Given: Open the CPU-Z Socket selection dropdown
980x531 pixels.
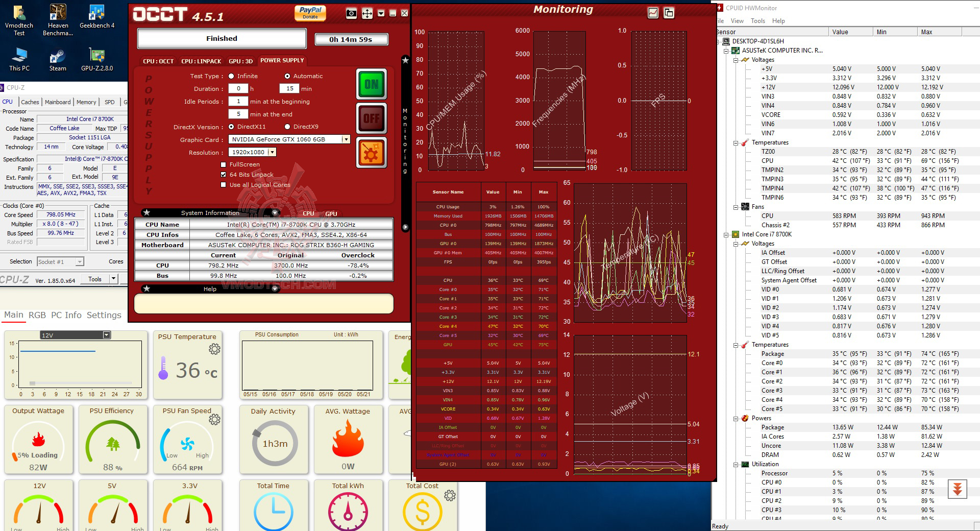Looking at the screenshot, I should coord(80,262).
